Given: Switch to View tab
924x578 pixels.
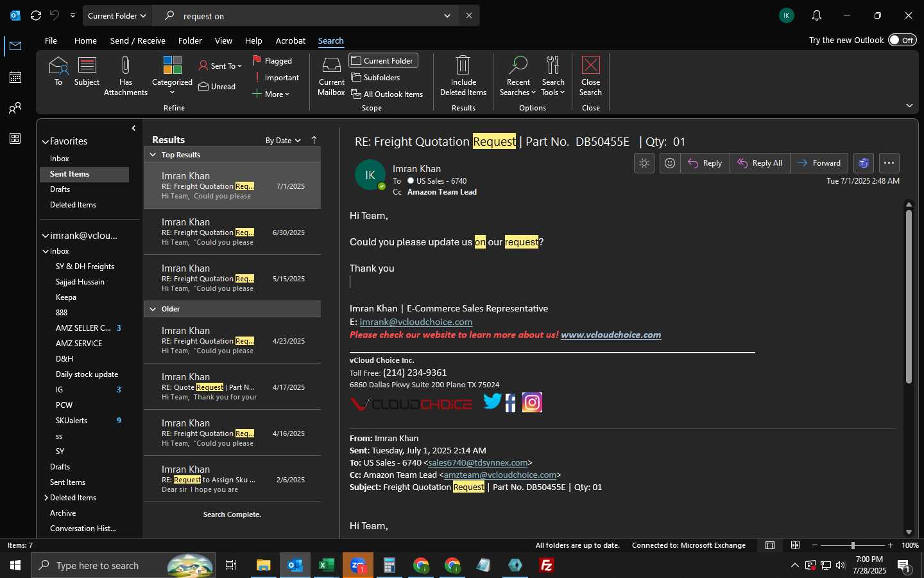Looking at the screenshot, I should [x=223, y=40].
